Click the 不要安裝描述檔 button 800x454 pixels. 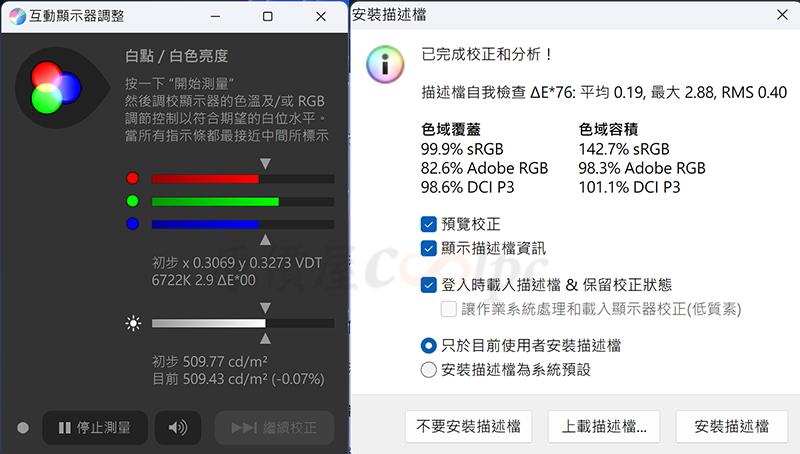[468, 426]
